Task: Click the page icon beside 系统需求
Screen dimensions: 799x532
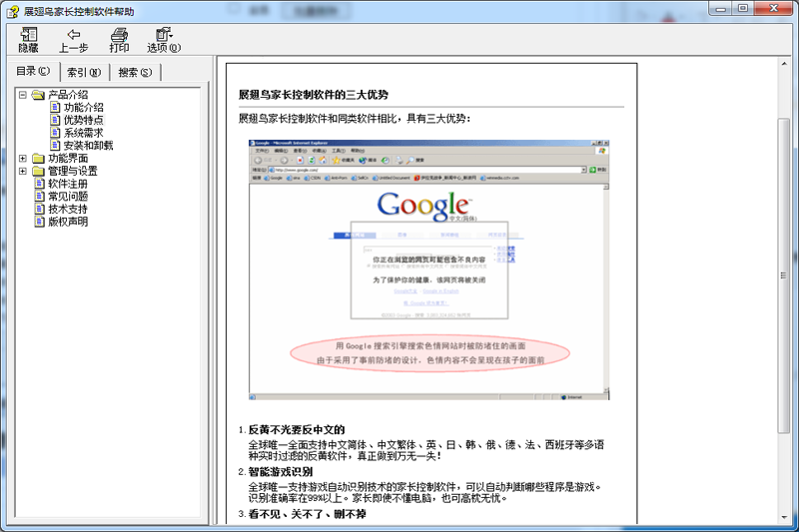Action: click(x=55, y=133)
